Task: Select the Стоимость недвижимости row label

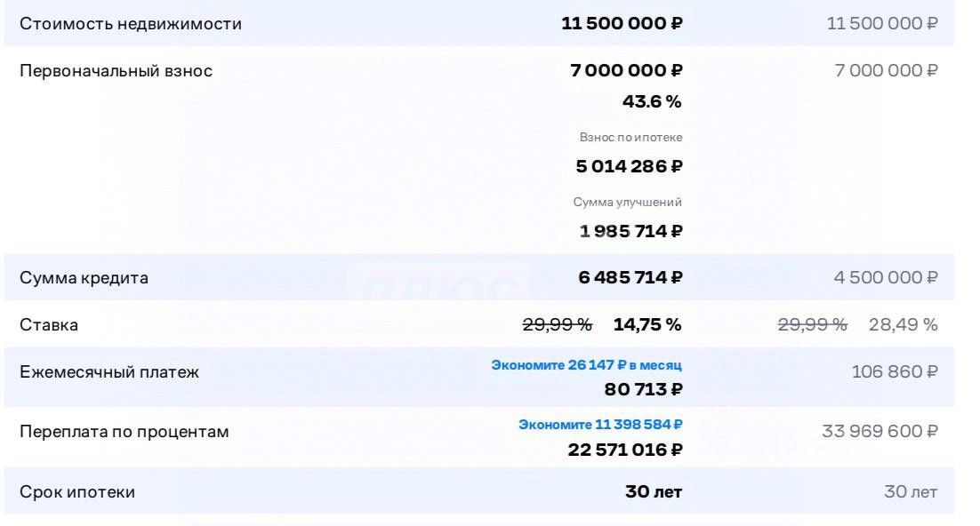Action: click(x=131, y=24)
